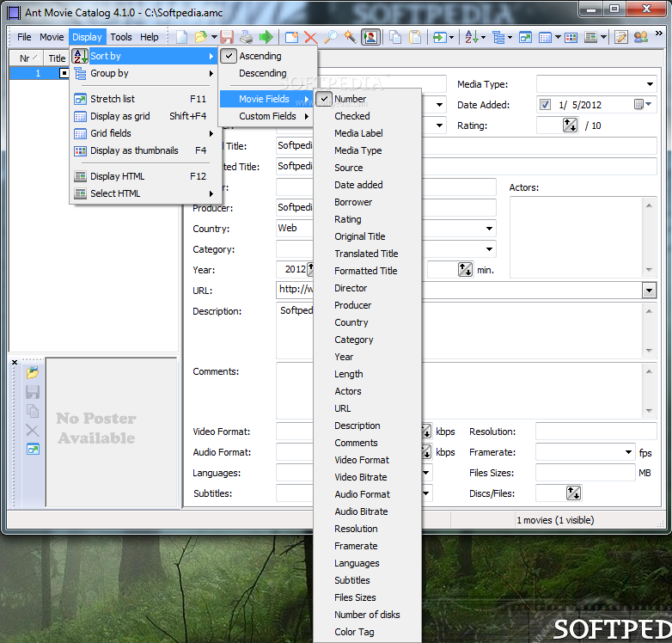The width and height of the screenshot is (672, 643).
Task: Click the red X Delete movie icon
Action: tap(311, 37)
